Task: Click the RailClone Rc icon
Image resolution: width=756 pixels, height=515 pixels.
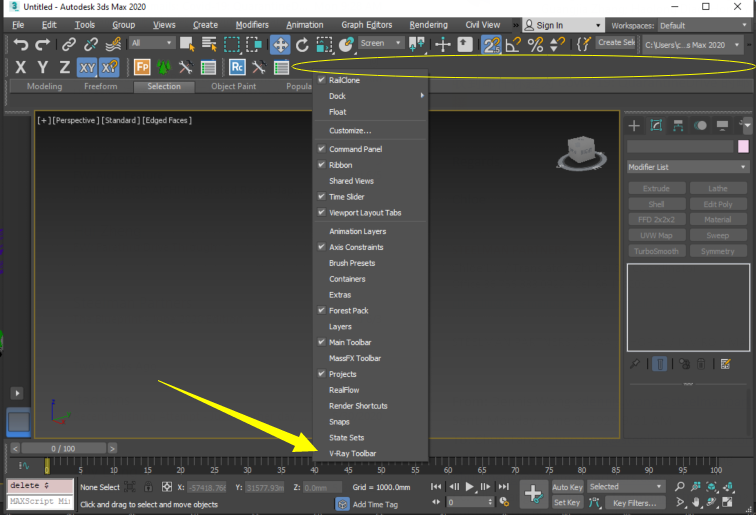Action: pyautogui.click(x=237, y=67)
